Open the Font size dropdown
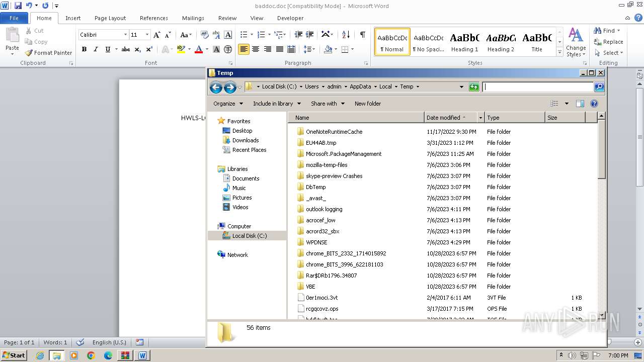644x362 pixels. (147, 35)
